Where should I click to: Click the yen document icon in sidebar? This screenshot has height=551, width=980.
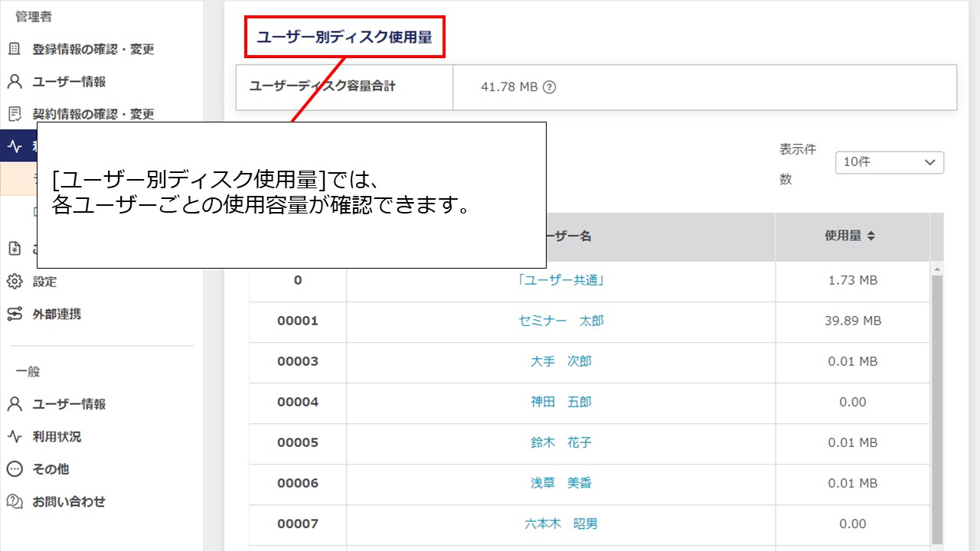(x=15, y=249)
